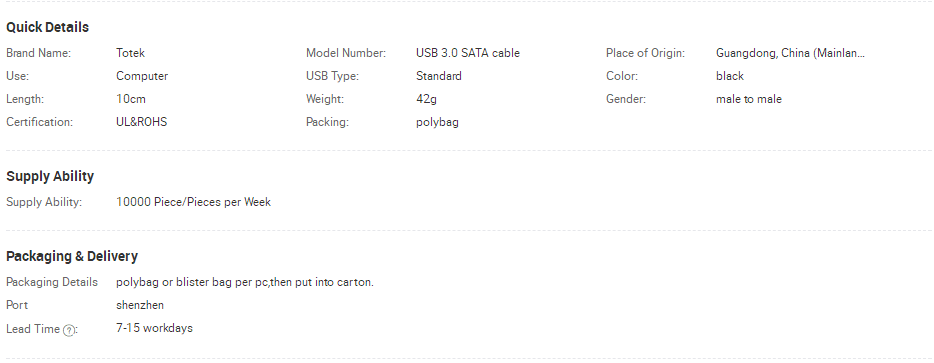
Task: Select the Supply Ability section heading
Action: (50, 176)
